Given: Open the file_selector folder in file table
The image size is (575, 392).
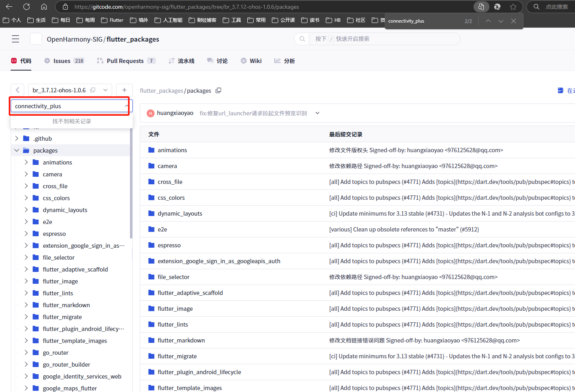Looking at the screenshot, I should coord(174,277).
